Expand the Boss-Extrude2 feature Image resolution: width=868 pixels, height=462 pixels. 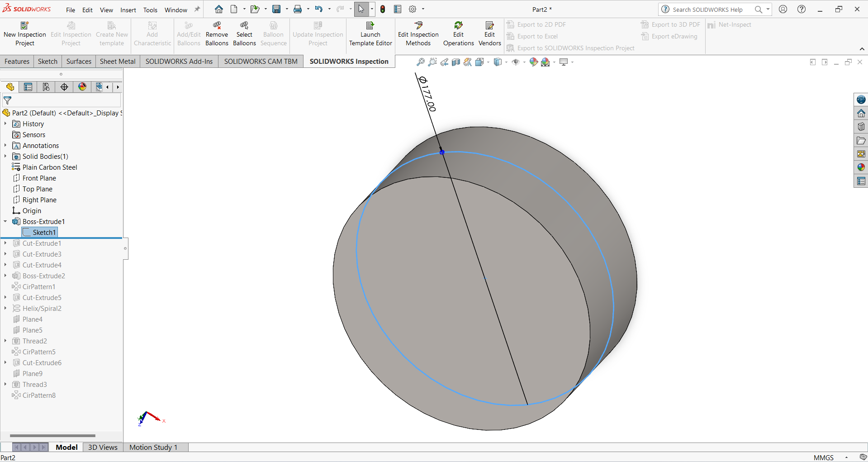(5, 276)
